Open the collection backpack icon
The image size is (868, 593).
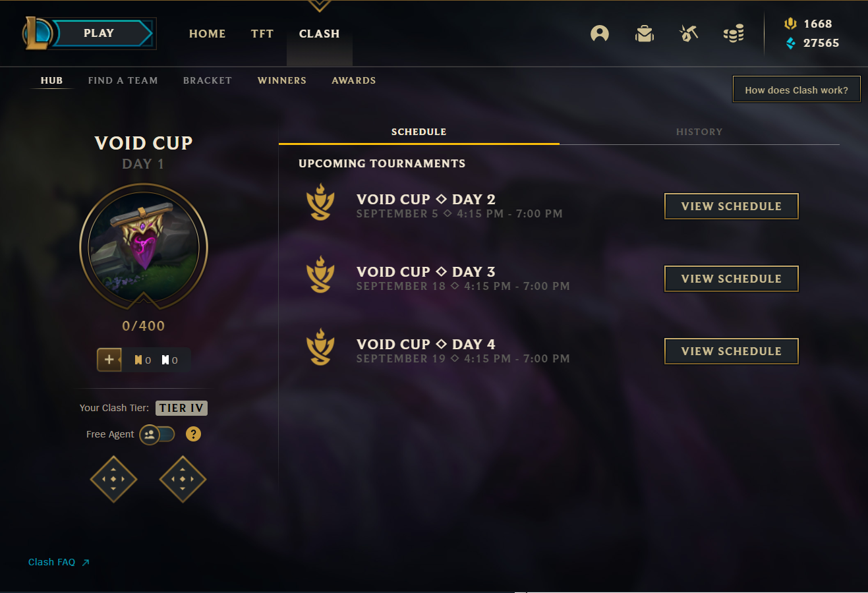click(x=645, y=34)
